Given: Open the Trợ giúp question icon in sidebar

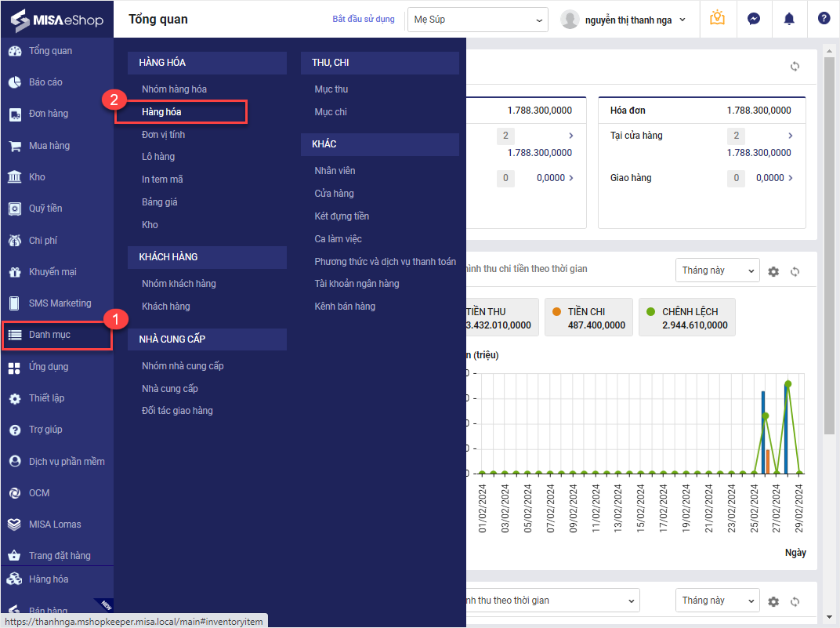Looking at the screenshot, I should [x=15, y=430].
